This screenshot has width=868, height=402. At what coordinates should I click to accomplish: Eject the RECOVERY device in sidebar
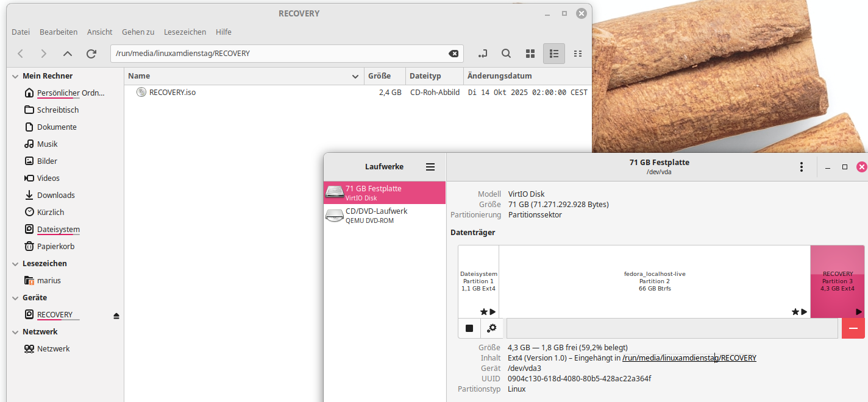point(116,316)
